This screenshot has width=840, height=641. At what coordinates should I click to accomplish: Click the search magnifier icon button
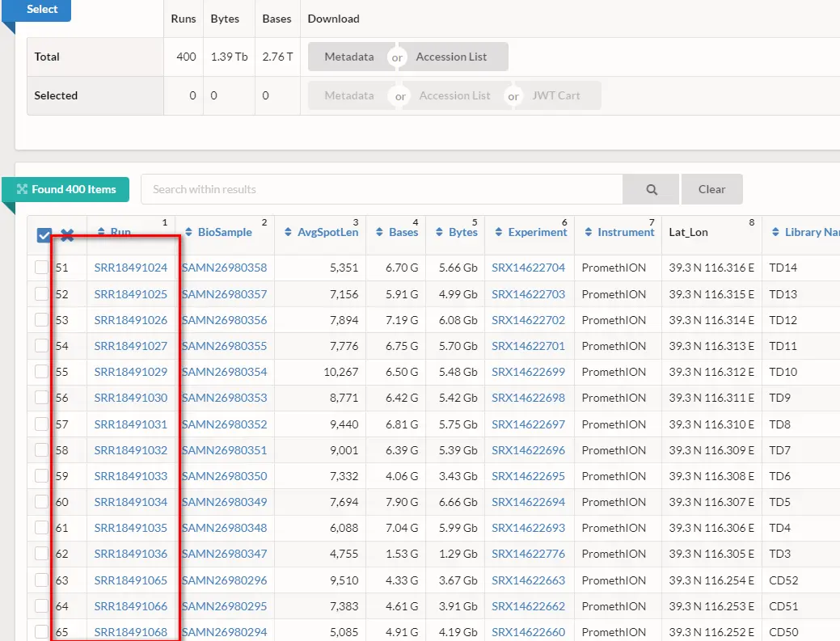pyautogui.click(x=651, y=189)
